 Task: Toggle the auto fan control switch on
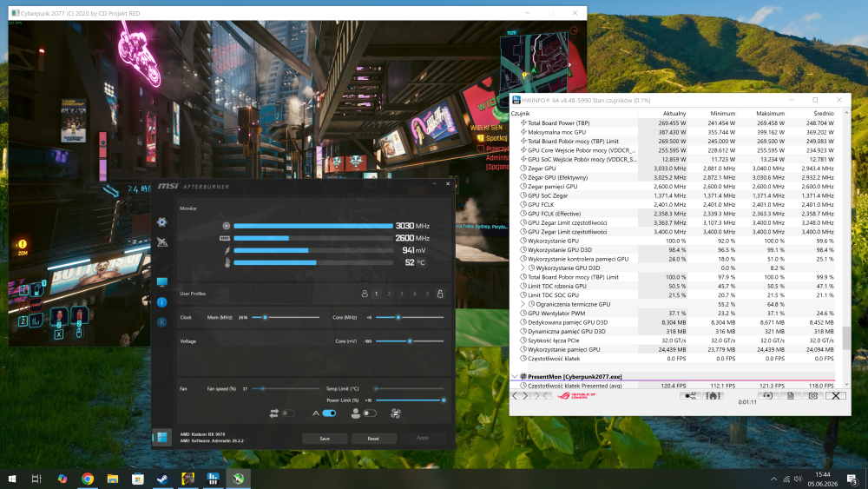[329, 413]
